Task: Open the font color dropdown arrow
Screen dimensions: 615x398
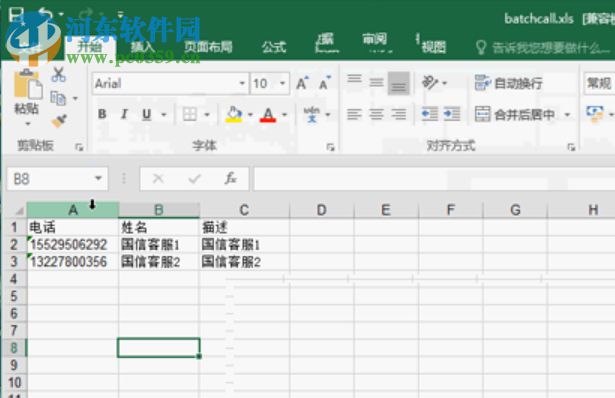Action: 284,115
